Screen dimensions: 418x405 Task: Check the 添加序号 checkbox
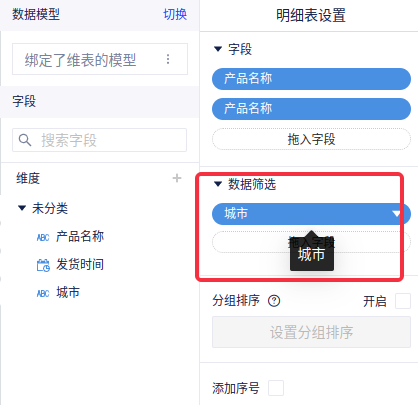(276, 388)
